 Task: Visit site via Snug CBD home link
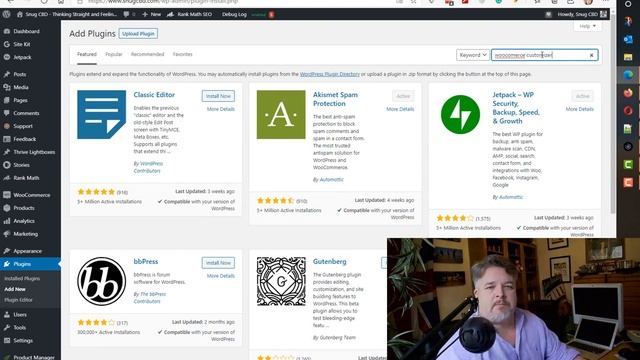(x=67, y=14)
